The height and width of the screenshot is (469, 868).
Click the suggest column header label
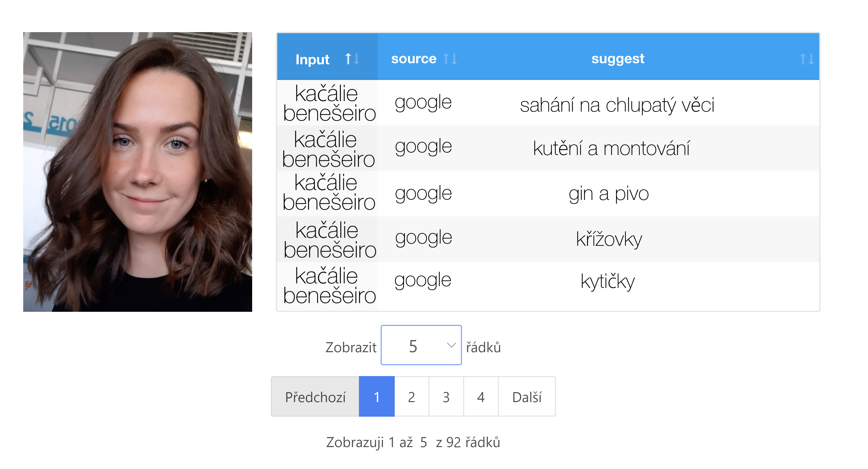coord(618,59)
